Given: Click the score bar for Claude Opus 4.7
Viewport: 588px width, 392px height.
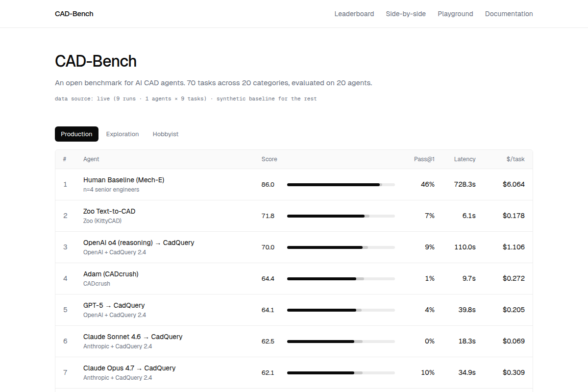Looking at the screenshot, I should (x=341, y=373).
